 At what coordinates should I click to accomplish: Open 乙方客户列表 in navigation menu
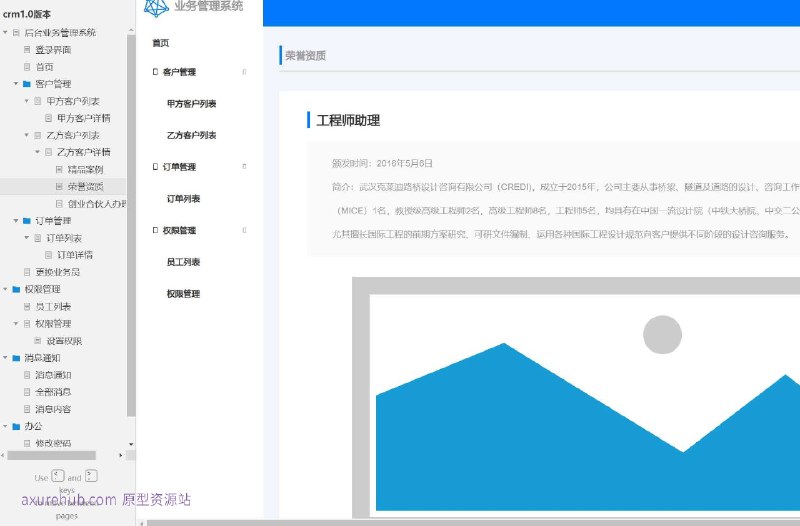(x=191, y=135)
